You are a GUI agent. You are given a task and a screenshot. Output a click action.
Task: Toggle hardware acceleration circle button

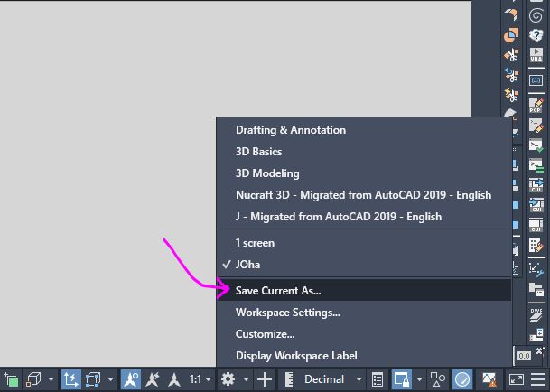[x=462, y=379]
